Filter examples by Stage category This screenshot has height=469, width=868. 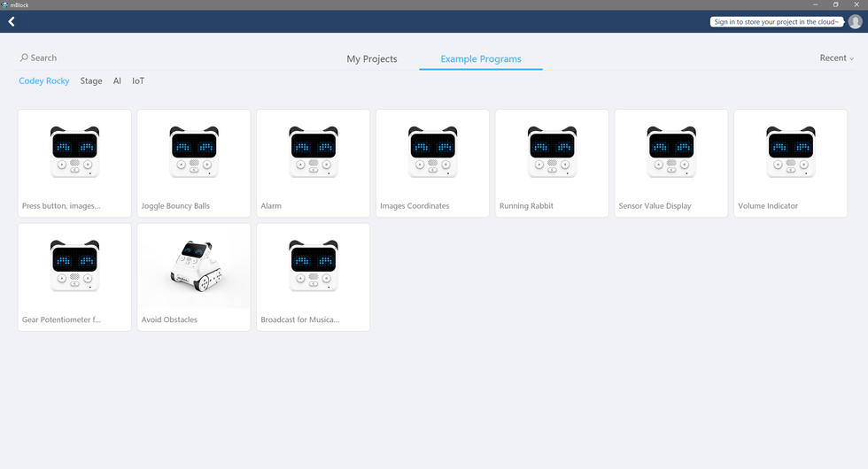click(x=91, y=81)
